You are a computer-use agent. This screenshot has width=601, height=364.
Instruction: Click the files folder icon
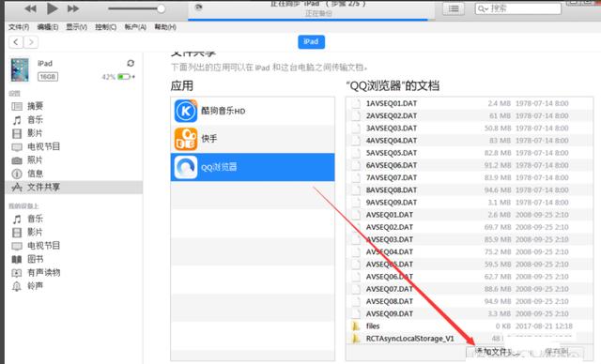(x=356, y=326)
